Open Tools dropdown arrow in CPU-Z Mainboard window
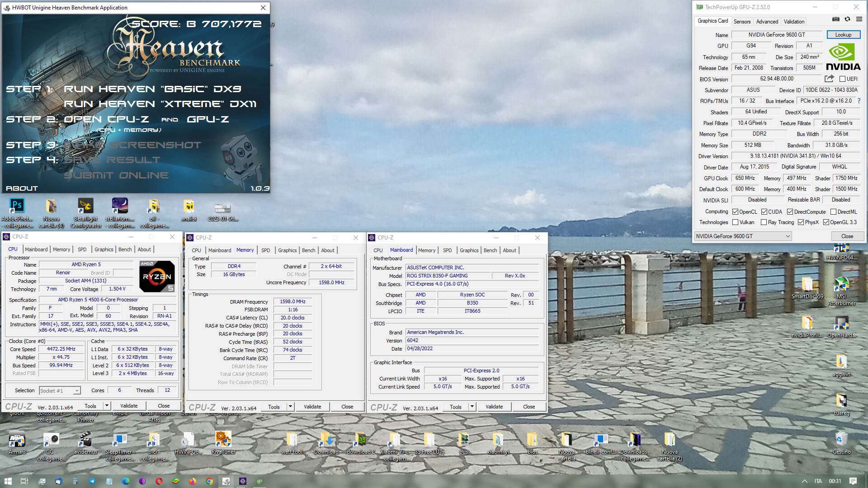Image resolution: width=868 pixels, height=488 pixels. tap(472, 407)
